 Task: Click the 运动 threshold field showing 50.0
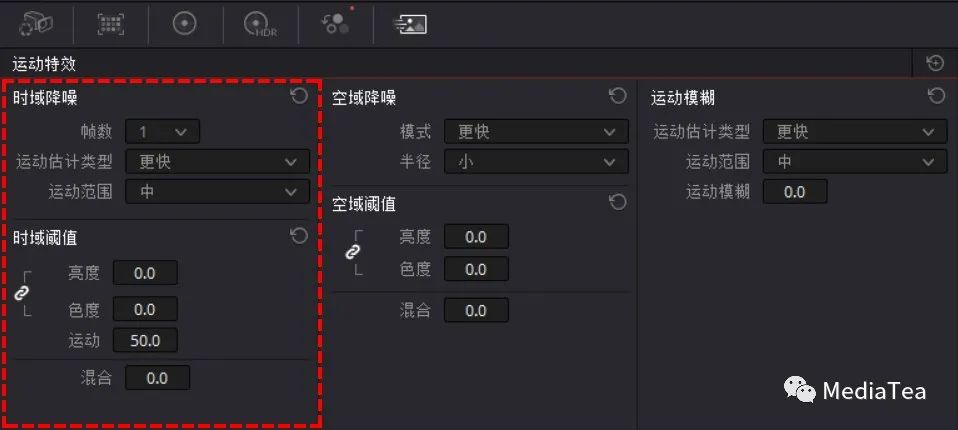[x=145, y=341]
